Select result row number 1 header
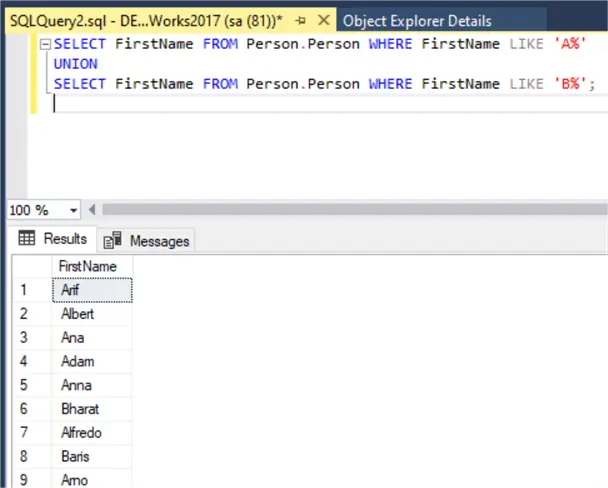The width and height of the screenshot is (608, 488). [x=33, y=290]
